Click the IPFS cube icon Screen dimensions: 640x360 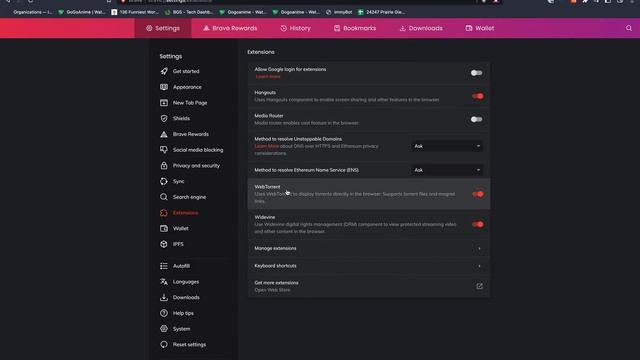coord(164,244)
